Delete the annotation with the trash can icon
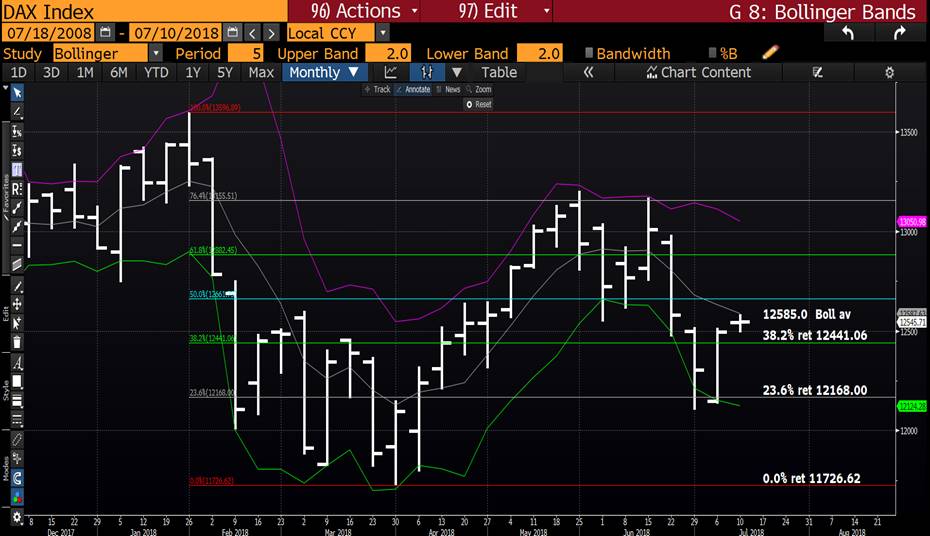Image resolution: width=930 pixels, height=536 pixels. pyautogui.click(x=17, y=342)
